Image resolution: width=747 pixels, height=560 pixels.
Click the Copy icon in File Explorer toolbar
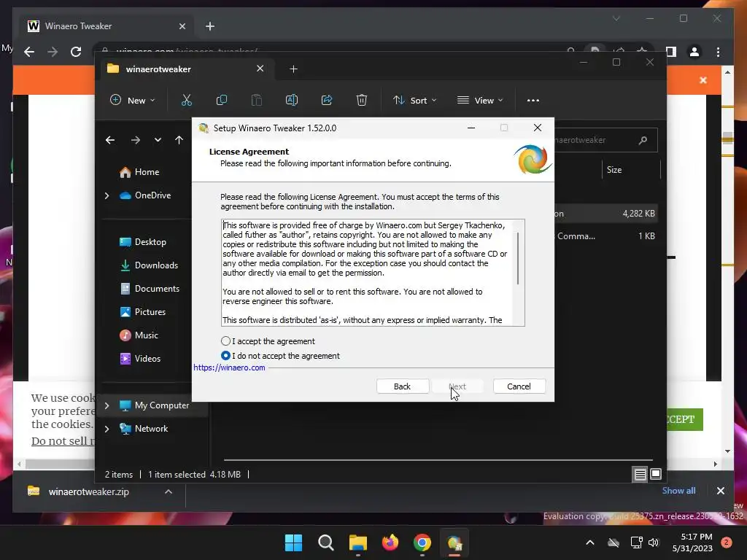click(222, 100)
